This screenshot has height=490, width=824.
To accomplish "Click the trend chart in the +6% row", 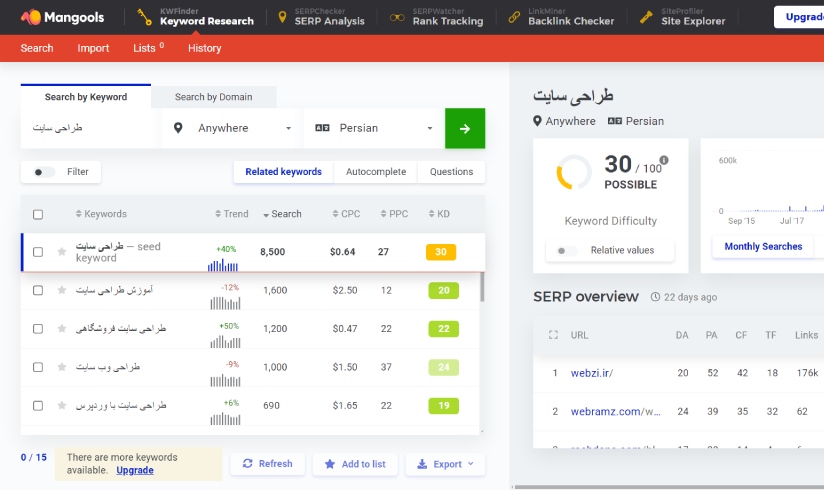I will tap(225, 418).
